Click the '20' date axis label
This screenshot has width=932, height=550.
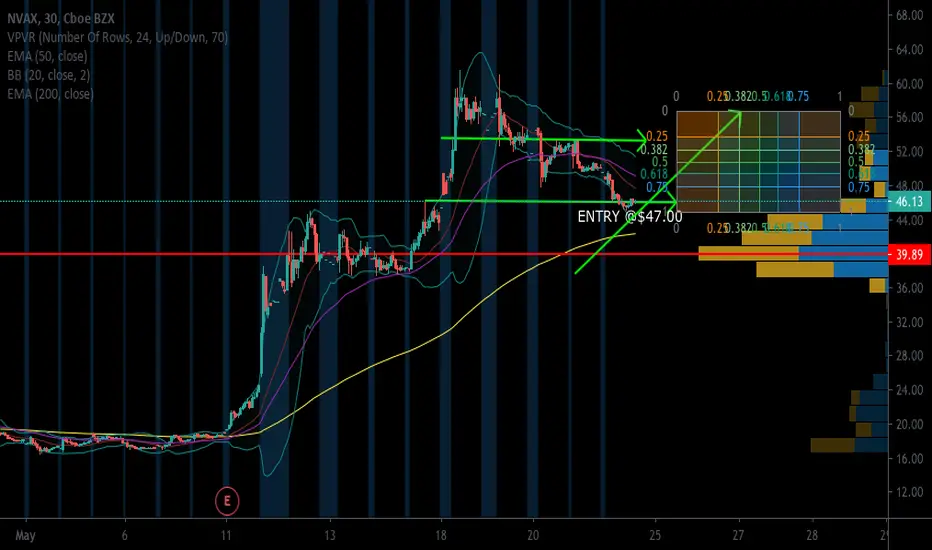533,535
